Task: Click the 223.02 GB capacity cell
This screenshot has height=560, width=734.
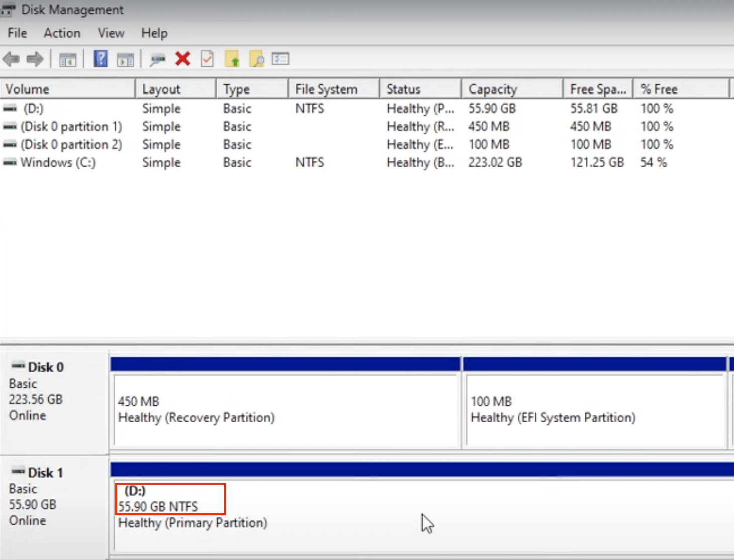Action: pyautogui.click(x=495, y=162)
